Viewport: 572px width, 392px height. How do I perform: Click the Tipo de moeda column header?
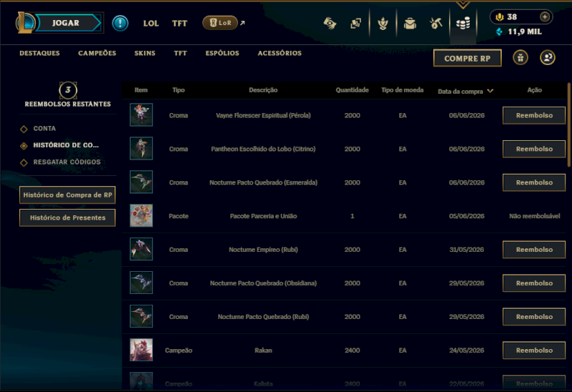pos(403,90)
